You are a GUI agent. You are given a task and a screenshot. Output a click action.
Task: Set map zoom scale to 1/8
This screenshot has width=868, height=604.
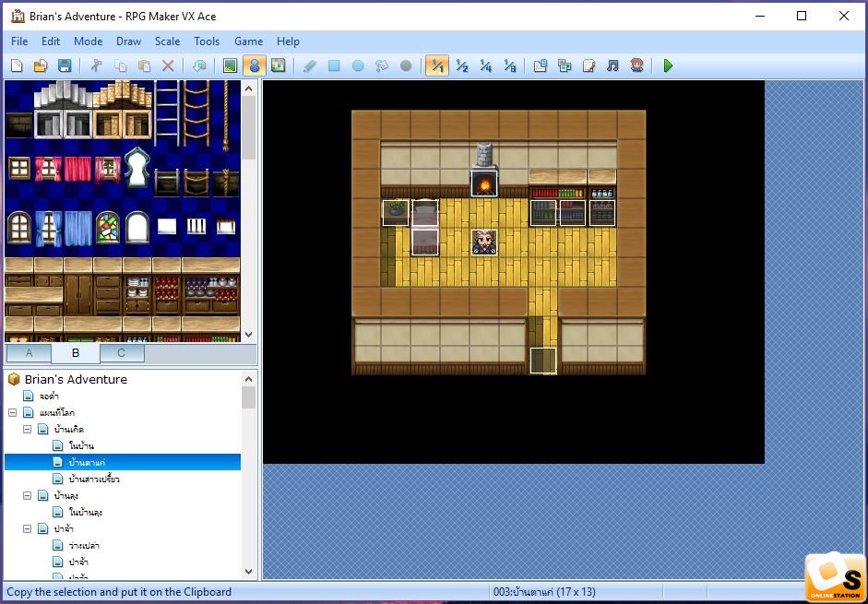510,65
